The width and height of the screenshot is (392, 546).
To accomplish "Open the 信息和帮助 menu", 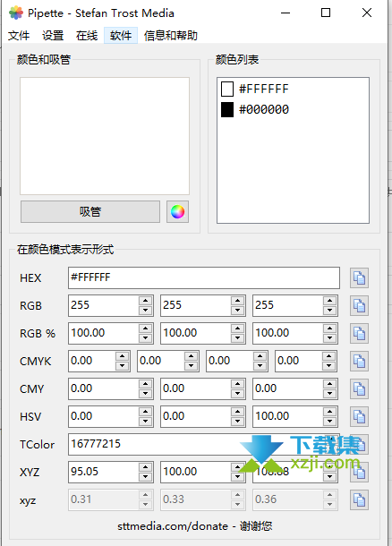I will point(171,35).
